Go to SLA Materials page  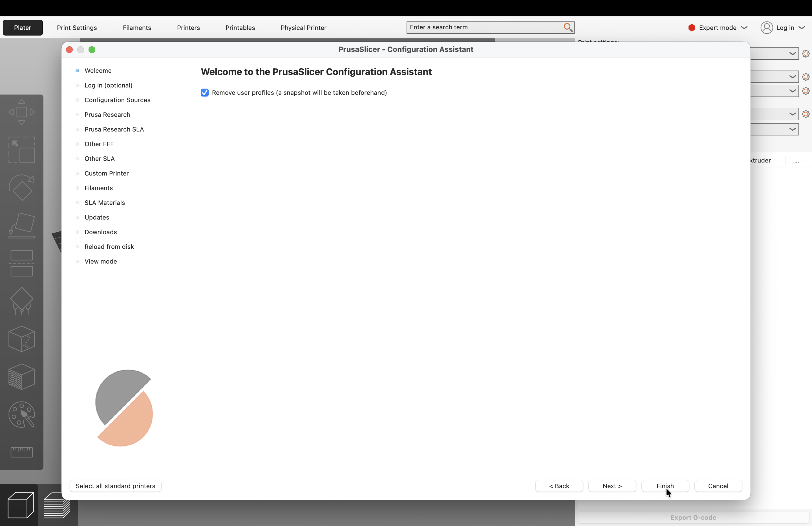105,203
